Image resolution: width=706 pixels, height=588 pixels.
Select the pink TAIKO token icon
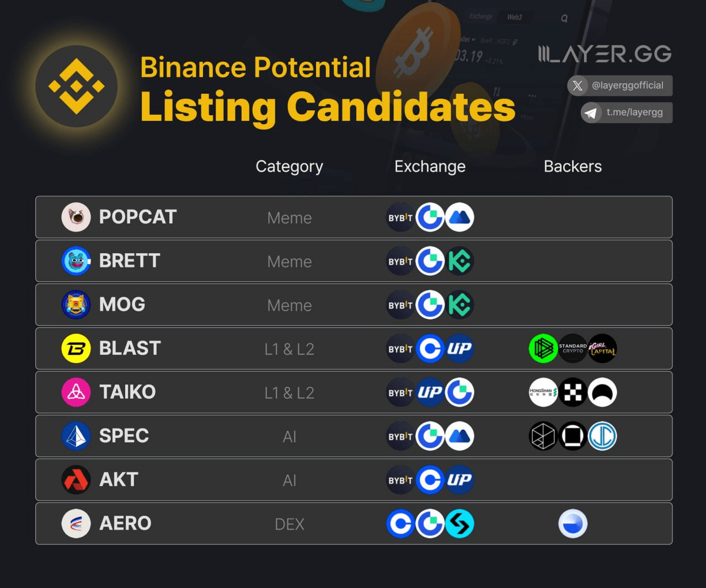(76, 392)
